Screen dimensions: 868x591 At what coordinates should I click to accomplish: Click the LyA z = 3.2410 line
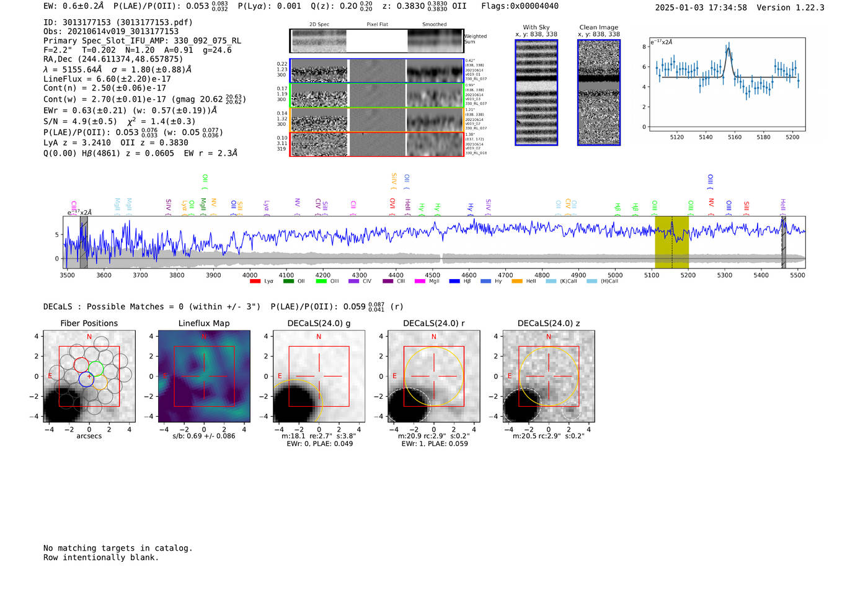(116, 143)
